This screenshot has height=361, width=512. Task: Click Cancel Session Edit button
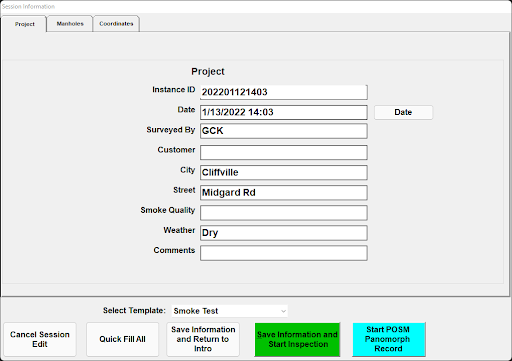tap(40, 339)
